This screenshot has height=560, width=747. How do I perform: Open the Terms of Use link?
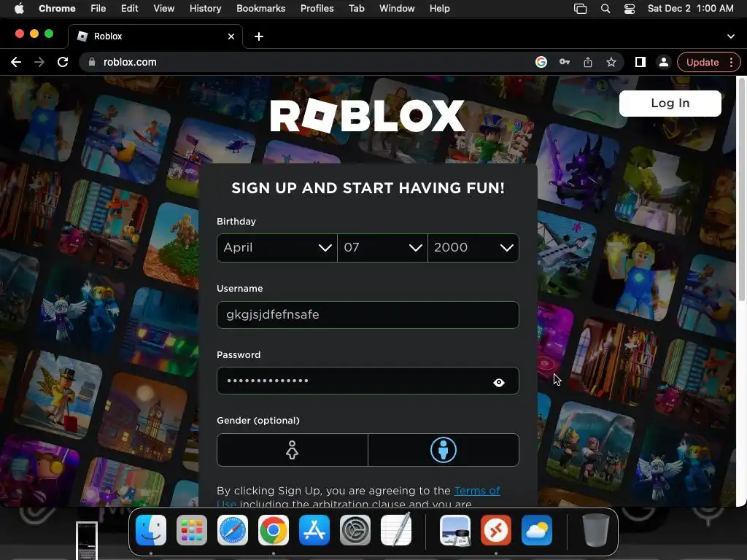tap(477, 491)
